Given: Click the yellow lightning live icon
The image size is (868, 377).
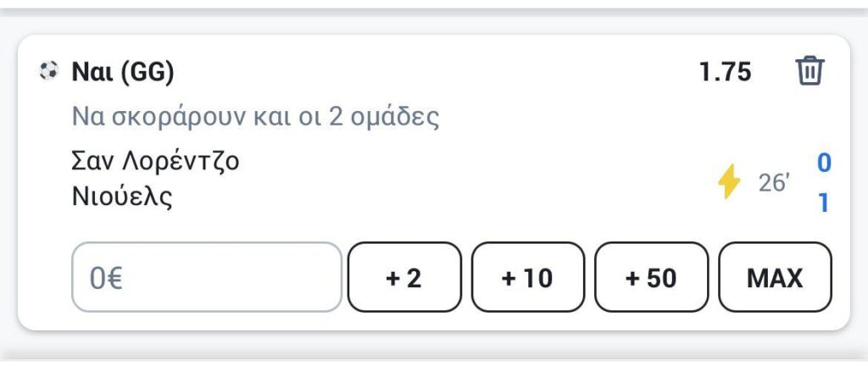Looking at the screenshot, I should pyautogui.click(x=728, y=181).
